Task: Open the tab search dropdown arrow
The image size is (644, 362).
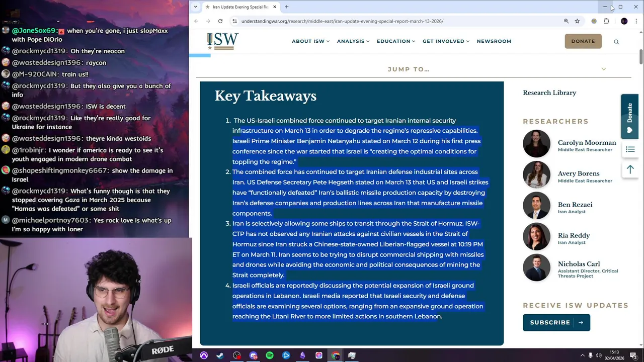Action: click(197, 7)
